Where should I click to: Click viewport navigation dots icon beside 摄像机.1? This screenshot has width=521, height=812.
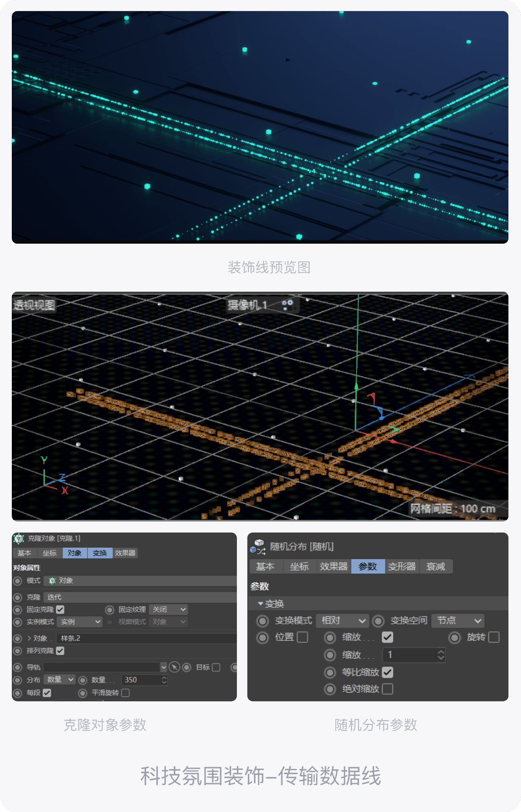287,305
